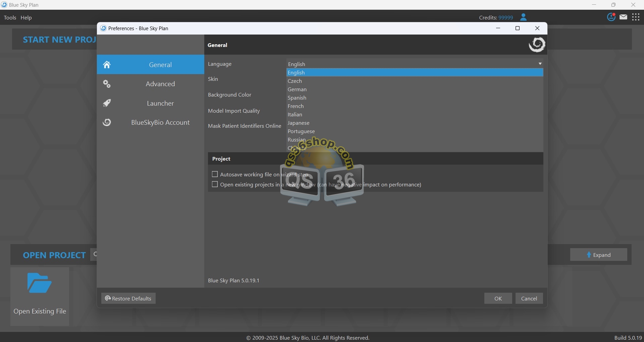Cancel the Preferences dialog
Viewport: 644px width, 342px height.
click(529, 298)
